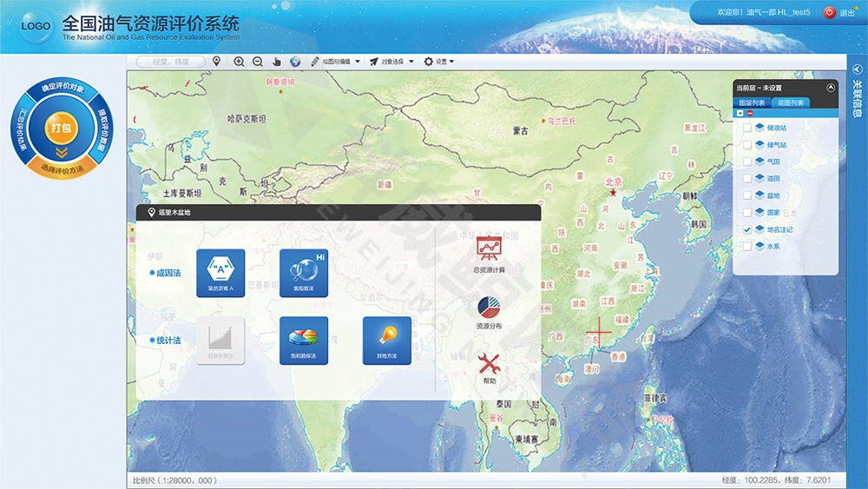Image resolution: width=868 pixels, height=489 pixels.
Task: Click the paper plane 对象选择 icon
Action: (373, 62)
